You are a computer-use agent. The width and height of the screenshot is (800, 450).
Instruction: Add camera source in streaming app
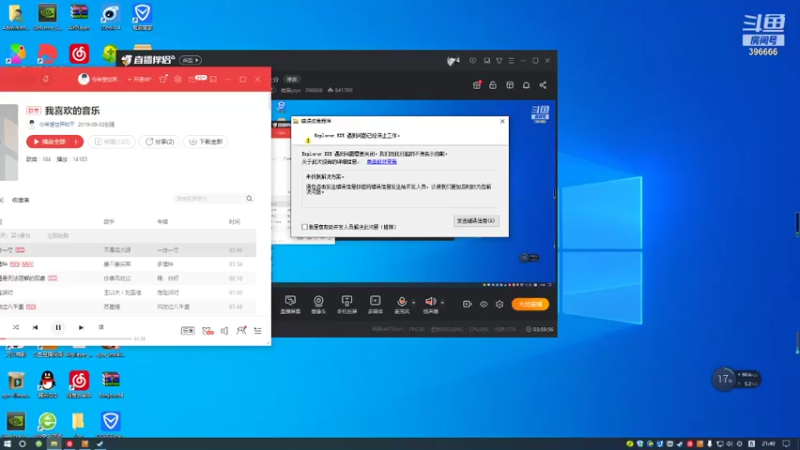318,304
